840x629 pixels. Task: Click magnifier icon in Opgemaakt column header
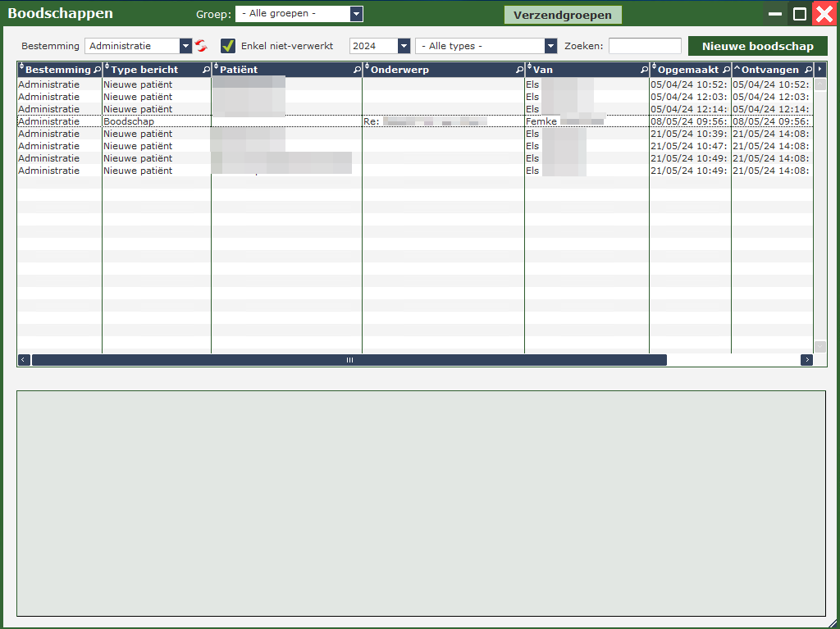pos(726,70)
